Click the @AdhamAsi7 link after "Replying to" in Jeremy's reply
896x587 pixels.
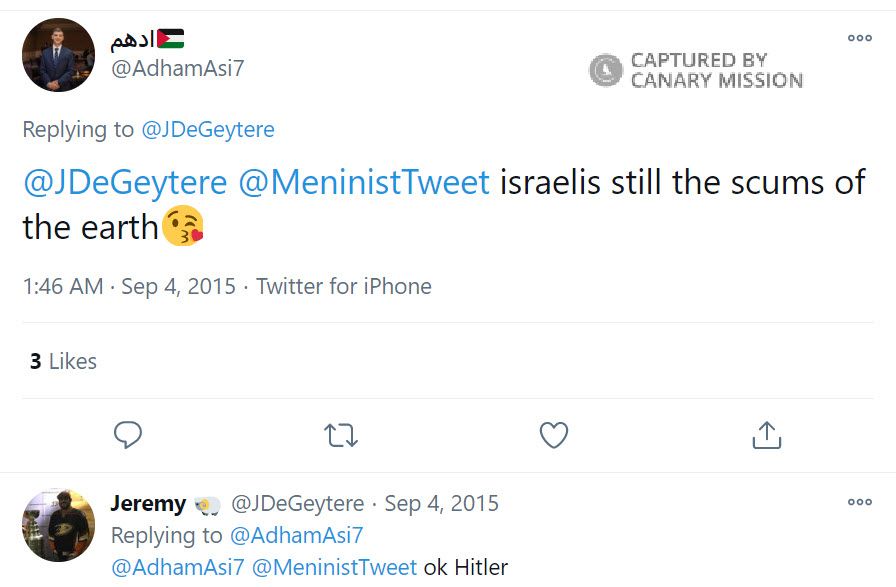(296, 535)
